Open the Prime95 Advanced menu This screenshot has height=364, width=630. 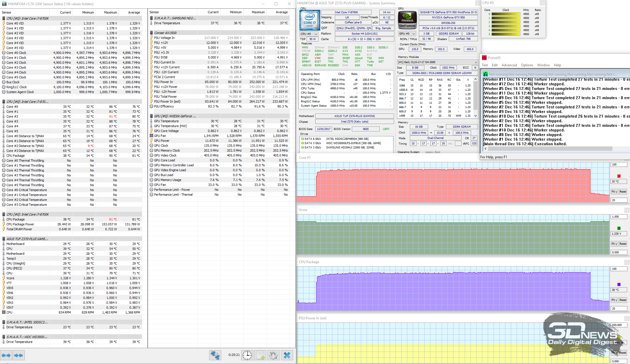(509, 65)
